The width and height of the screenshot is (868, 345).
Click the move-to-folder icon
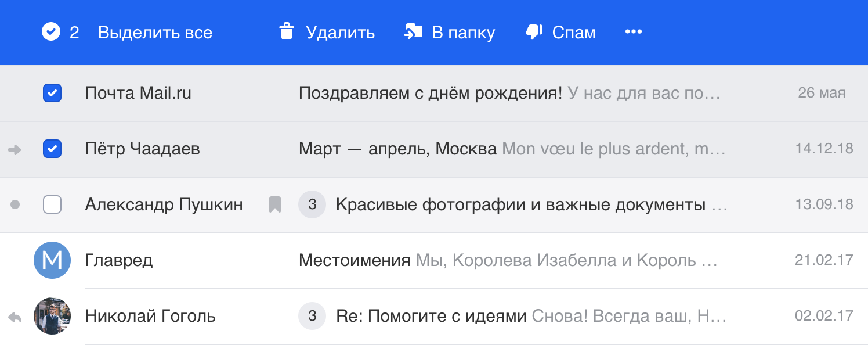(413, 32)
